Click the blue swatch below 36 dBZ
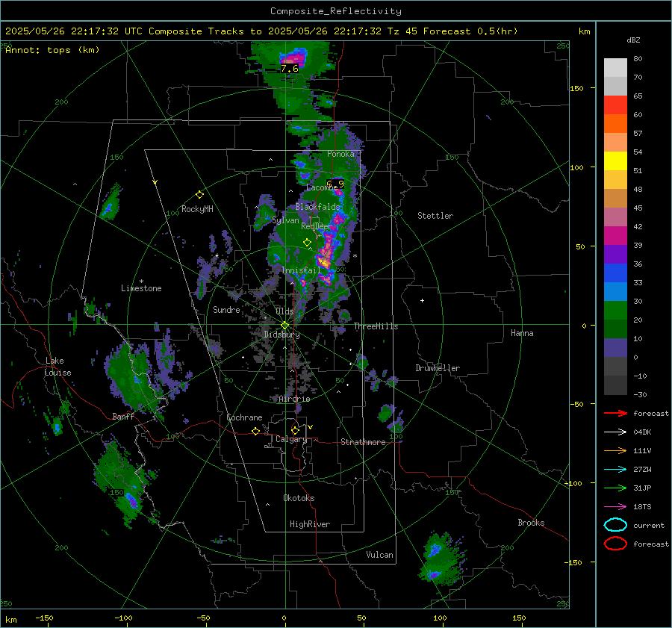Viewport: 672px width, 628px height. click(615, 273)
